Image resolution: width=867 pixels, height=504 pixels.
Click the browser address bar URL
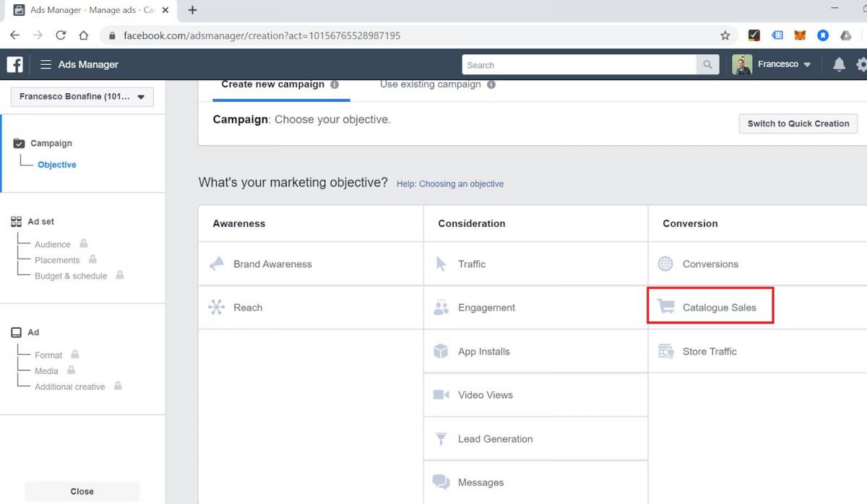coord(262,35)
